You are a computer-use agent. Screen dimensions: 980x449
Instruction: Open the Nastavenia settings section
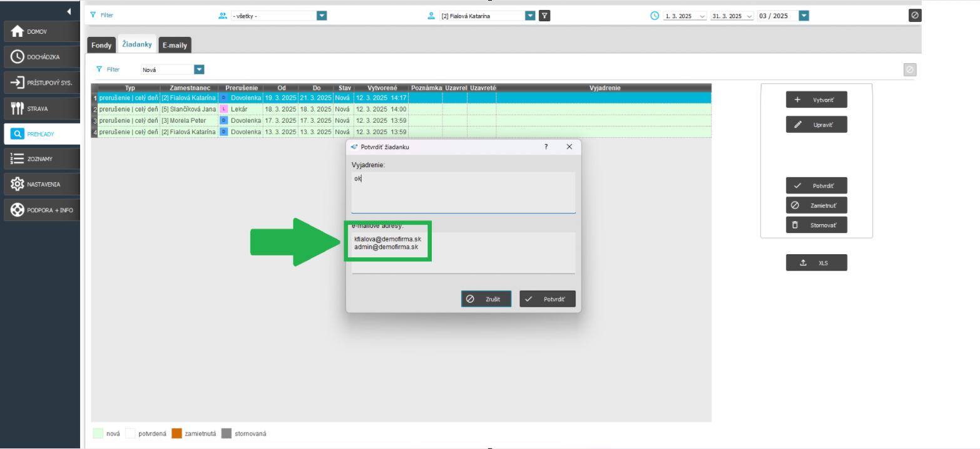click(41, 185)
